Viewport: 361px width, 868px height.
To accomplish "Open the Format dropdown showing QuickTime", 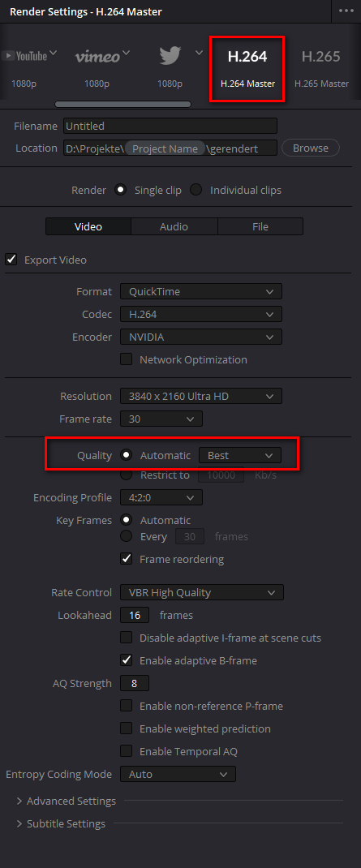I will coord(201,292).
